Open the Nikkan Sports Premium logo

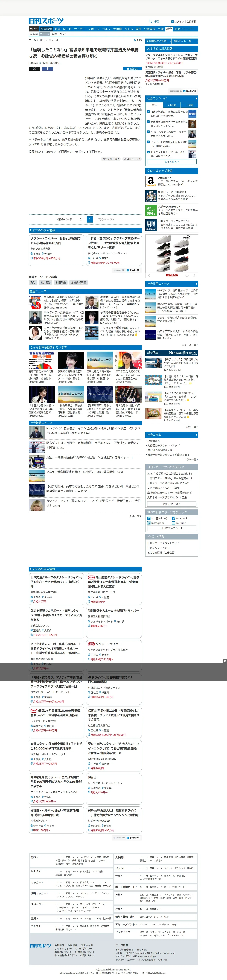pos(151,225)
